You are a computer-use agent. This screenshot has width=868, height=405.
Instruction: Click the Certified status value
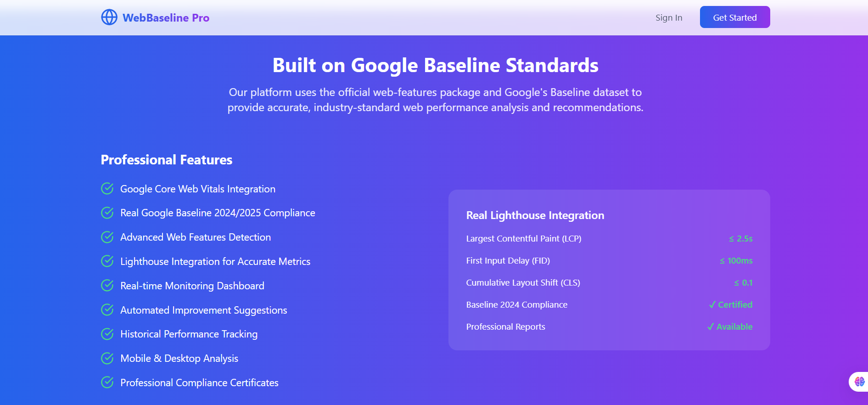tap(731, 305)
